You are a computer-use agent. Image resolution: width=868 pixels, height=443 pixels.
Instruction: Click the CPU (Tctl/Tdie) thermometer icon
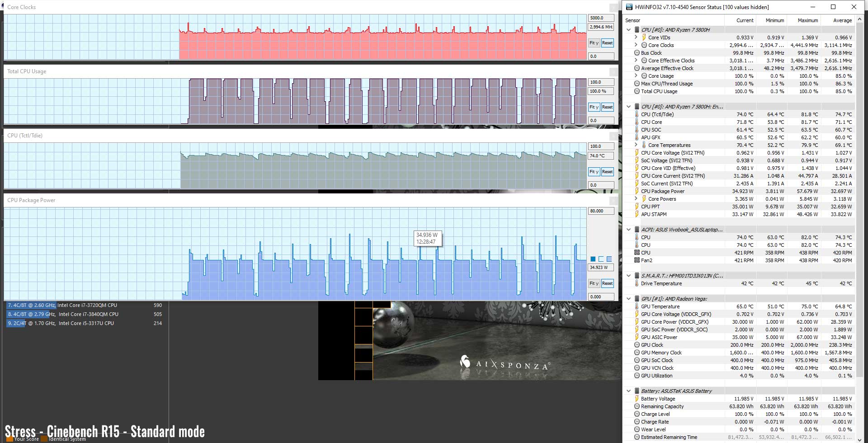coord(637,114)
